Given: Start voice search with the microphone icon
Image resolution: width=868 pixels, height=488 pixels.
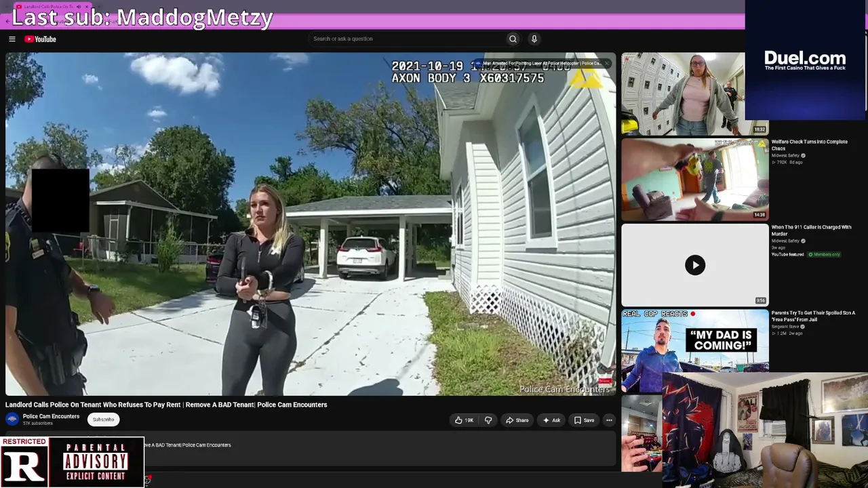Looking at the screenshot, I should click(x=534, y=39).
